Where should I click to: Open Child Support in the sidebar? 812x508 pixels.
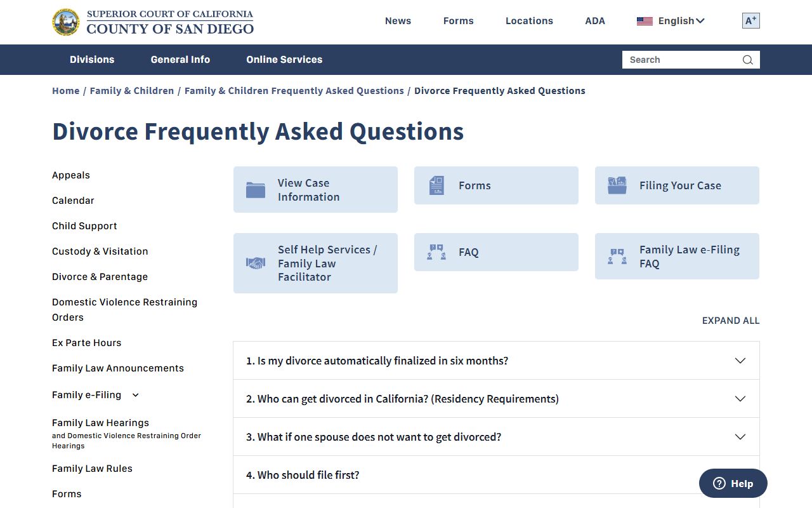[84, 226]
